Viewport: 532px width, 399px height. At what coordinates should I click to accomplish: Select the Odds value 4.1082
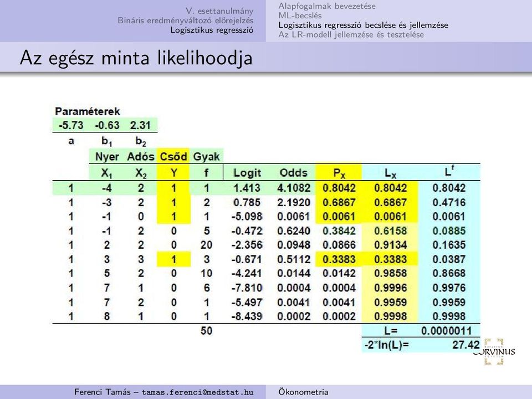point(294,188)
